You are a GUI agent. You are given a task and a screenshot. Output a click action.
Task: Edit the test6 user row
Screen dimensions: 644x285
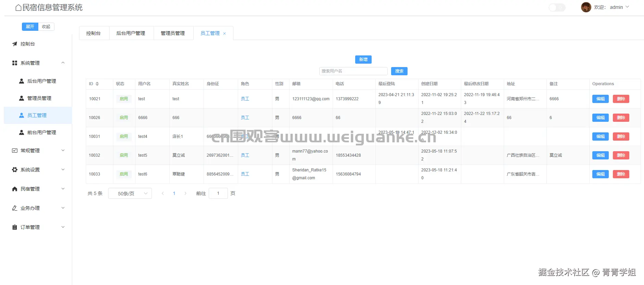pyautogui.click(x=601, y=174)
